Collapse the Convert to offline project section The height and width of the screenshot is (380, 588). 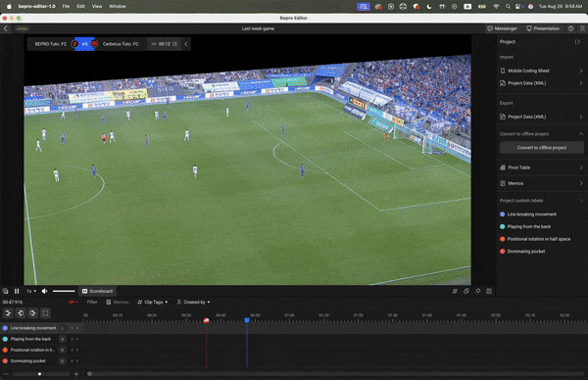coord(581,134)
